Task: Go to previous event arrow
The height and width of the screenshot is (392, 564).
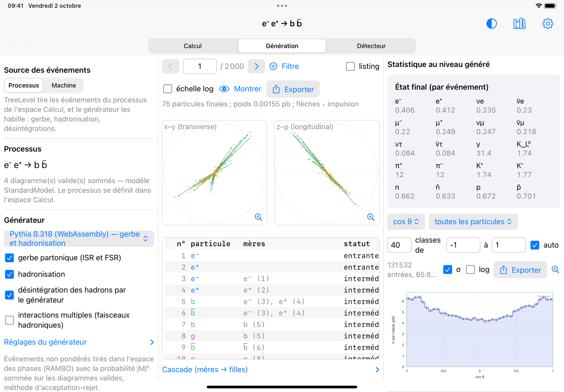Action: point(171,66)
